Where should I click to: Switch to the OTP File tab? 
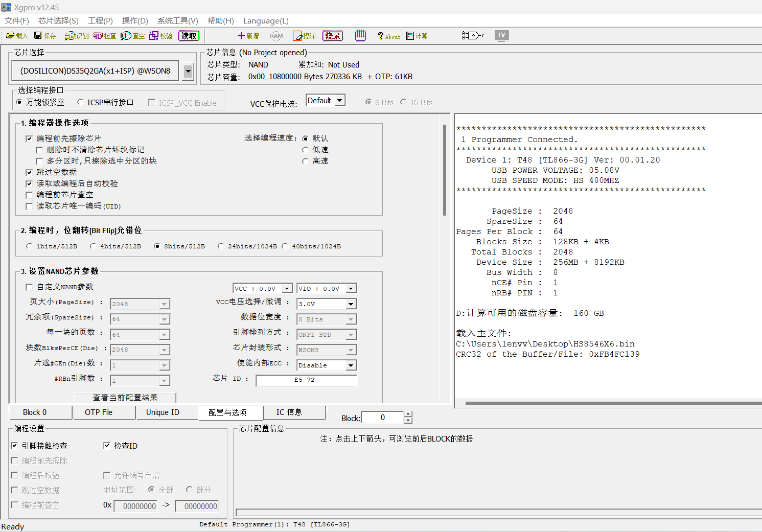[99, 412]
